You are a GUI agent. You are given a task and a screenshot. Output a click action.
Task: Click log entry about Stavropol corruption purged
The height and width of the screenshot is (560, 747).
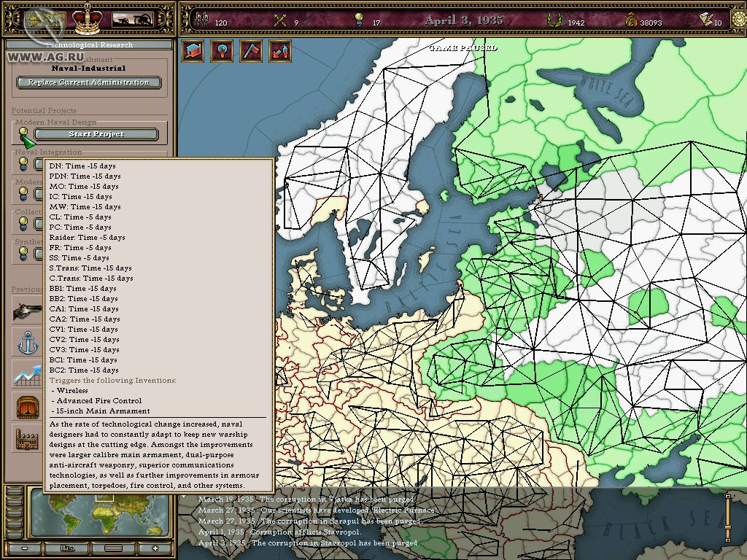(x=309, y=542)
